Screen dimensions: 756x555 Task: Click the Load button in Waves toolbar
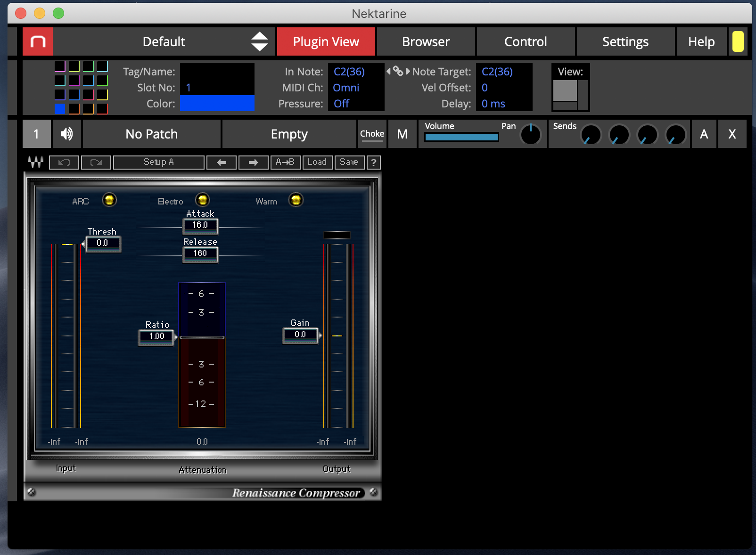pyautogui.click(x=317, y=163)
